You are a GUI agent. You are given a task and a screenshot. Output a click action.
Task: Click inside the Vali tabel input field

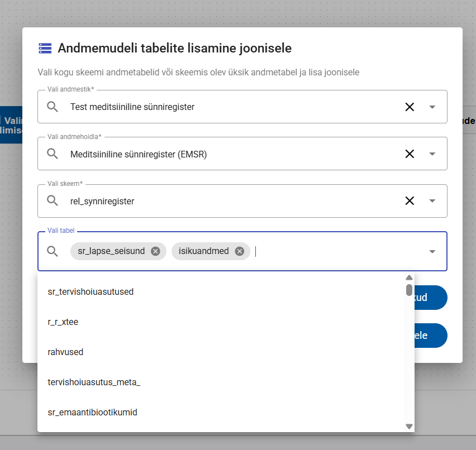pyautogui.click(x=335, y=251)
